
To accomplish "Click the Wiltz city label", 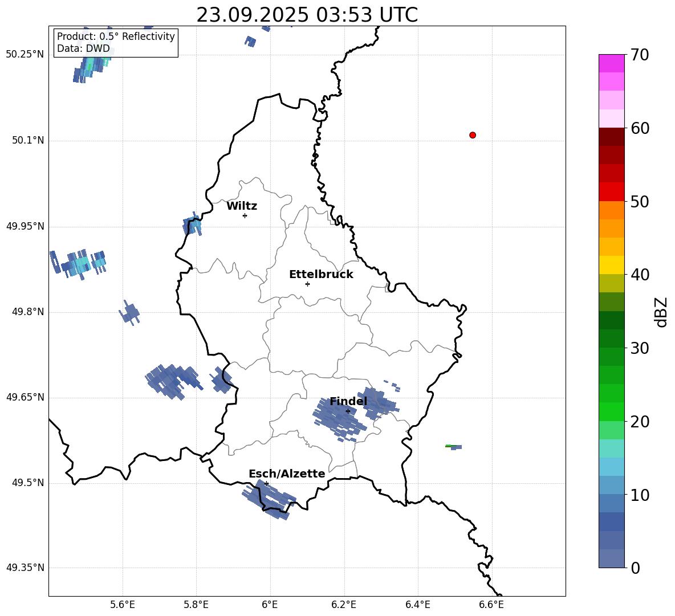I will (x=242, y=206).
